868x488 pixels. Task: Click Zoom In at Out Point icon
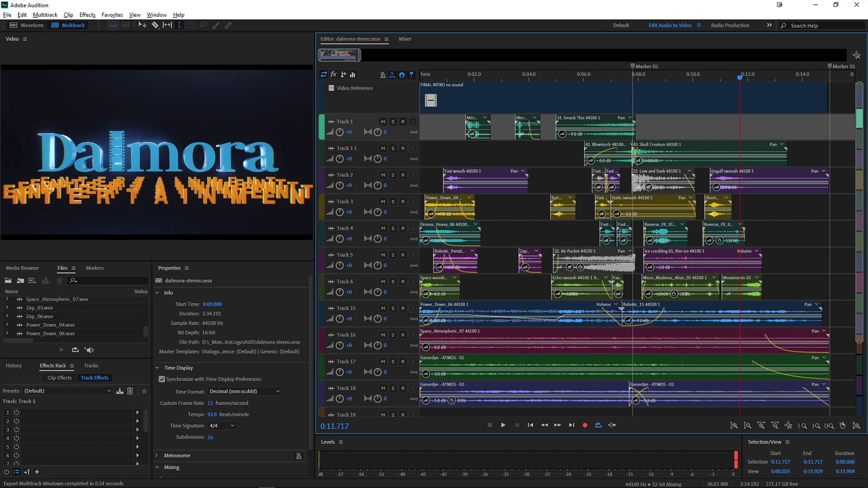point(816,425)
